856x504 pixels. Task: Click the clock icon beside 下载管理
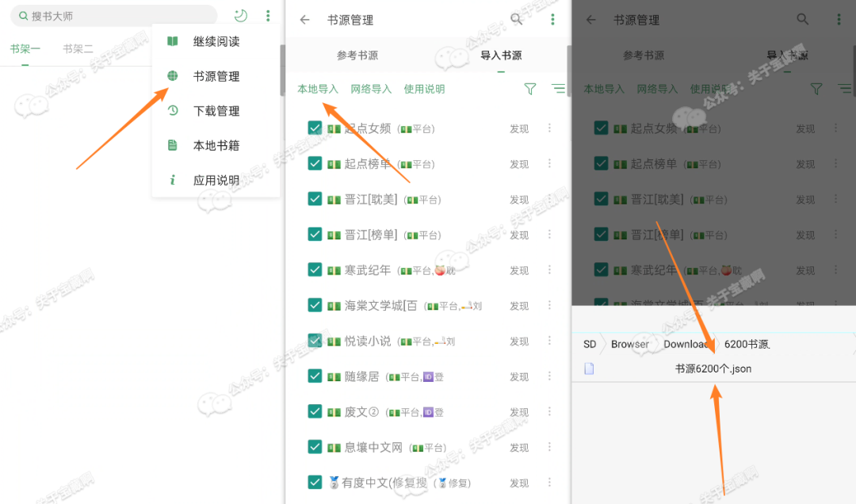(173, 110)
